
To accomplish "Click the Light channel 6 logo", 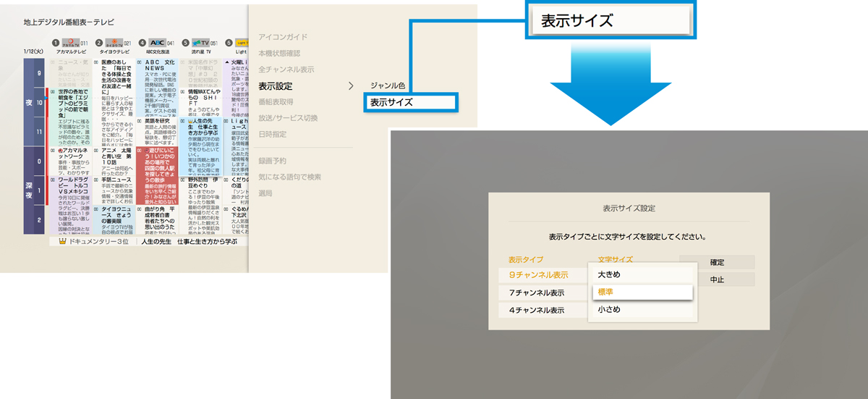I will [x=241, y=43].
